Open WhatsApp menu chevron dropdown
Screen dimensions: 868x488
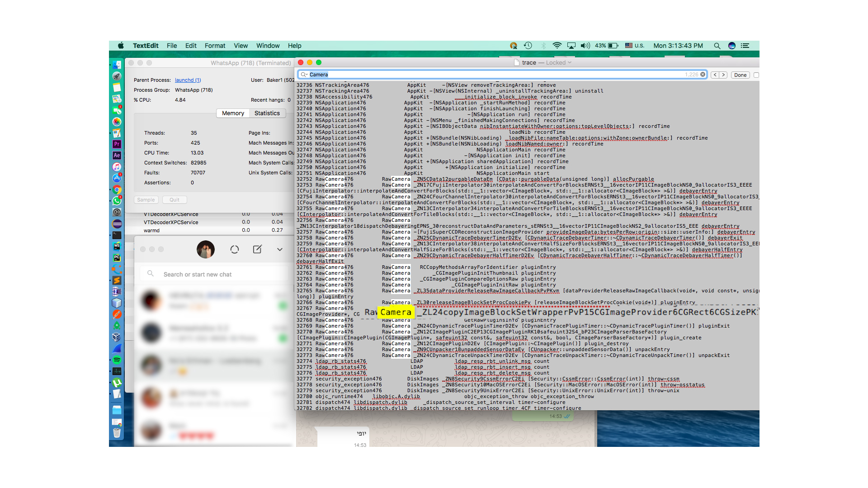(x=280, y=249)
